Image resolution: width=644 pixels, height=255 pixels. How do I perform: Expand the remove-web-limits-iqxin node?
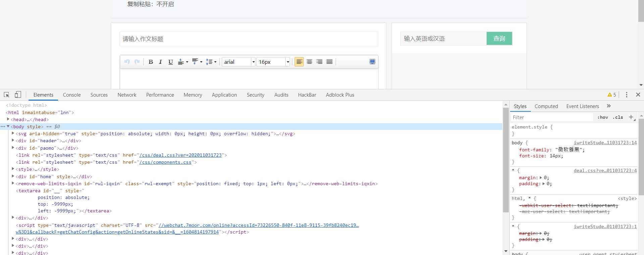click(13, 183)
